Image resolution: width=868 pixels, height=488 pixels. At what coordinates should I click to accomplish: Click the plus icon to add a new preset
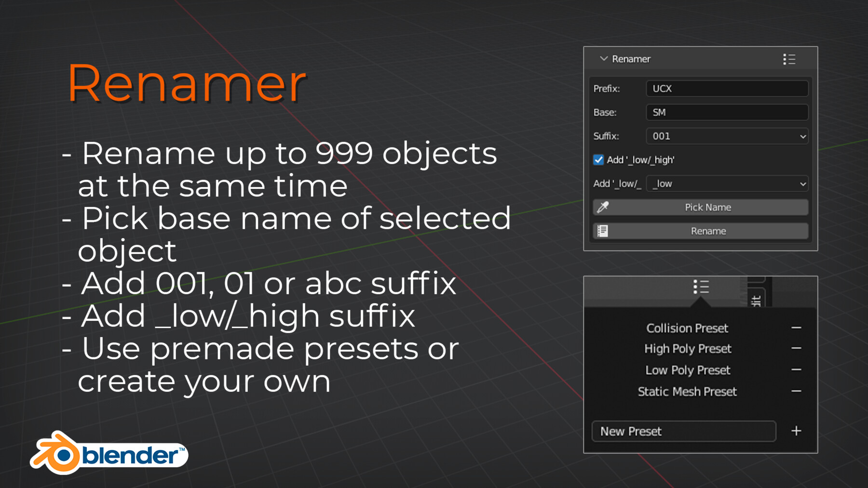pyautogui.click(x=796, y=431)
